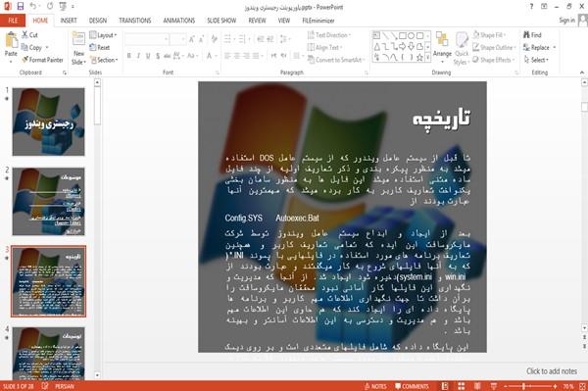This screenshot has height=391, width=588.
Task: Undo the last action
Action: [x=33, y=7]
